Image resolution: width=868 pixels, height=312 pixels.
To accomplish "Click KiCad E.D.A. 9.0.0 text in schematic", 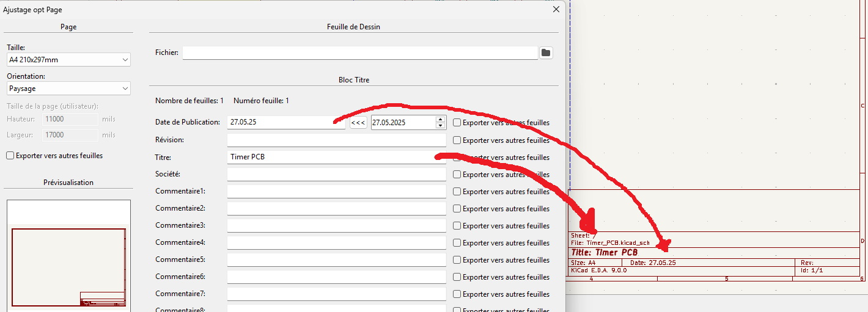I will click(598, 270).
